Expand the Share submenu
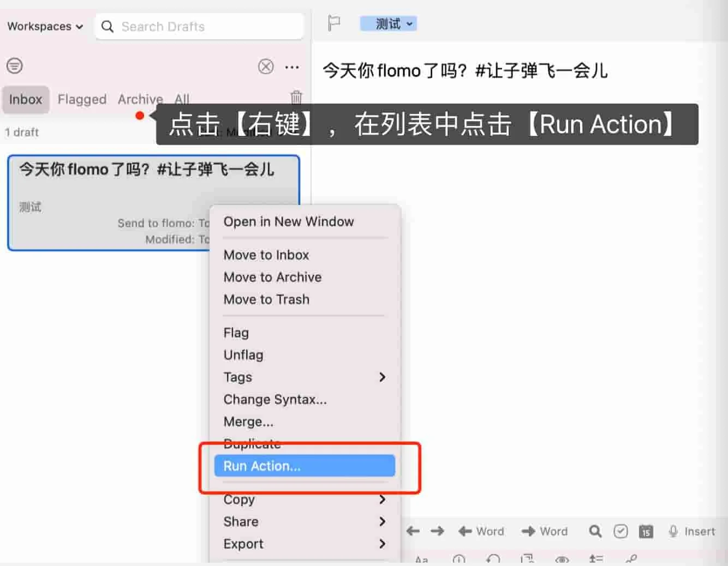 pos(305,521)
